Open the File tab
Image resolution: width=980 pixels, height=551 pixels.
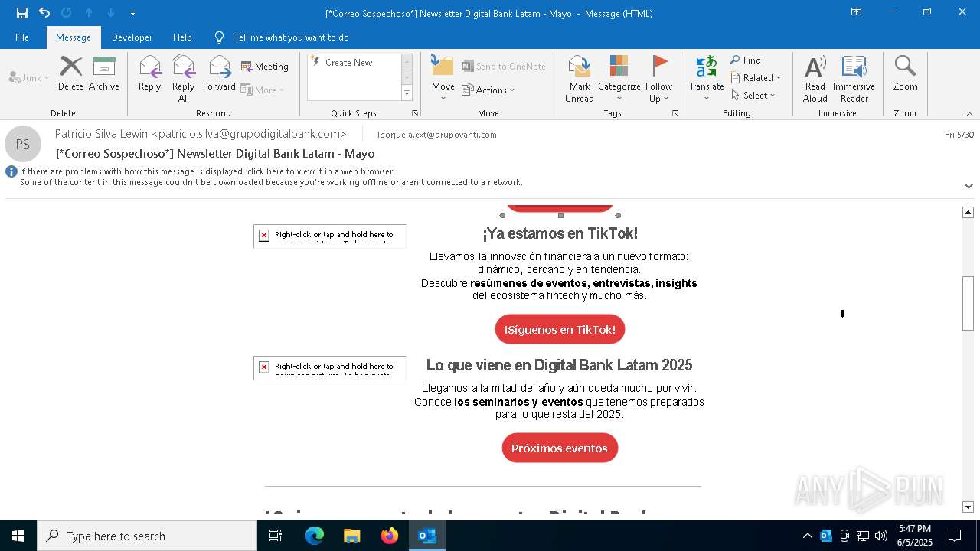pyautogui.click(x=22, y=37)
